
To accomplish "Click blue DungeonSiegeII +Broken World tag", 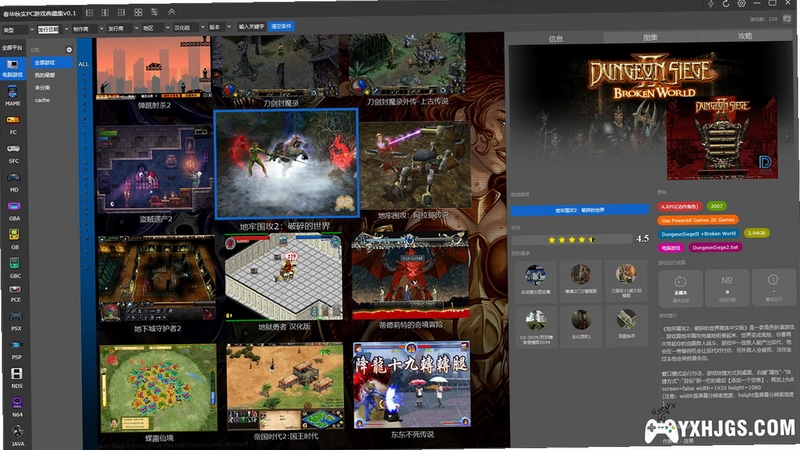I will [698, 234].
